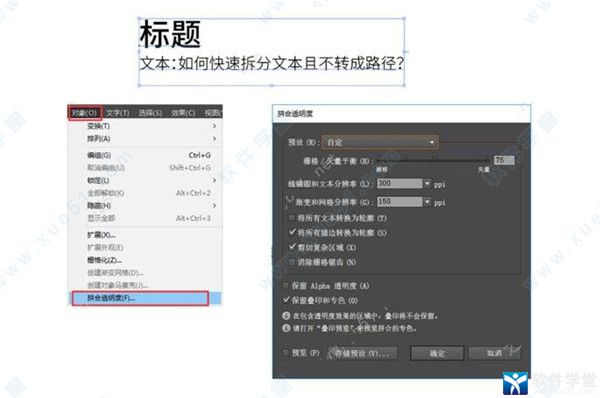Expand the 排列(A) submenu

point(145,139)
